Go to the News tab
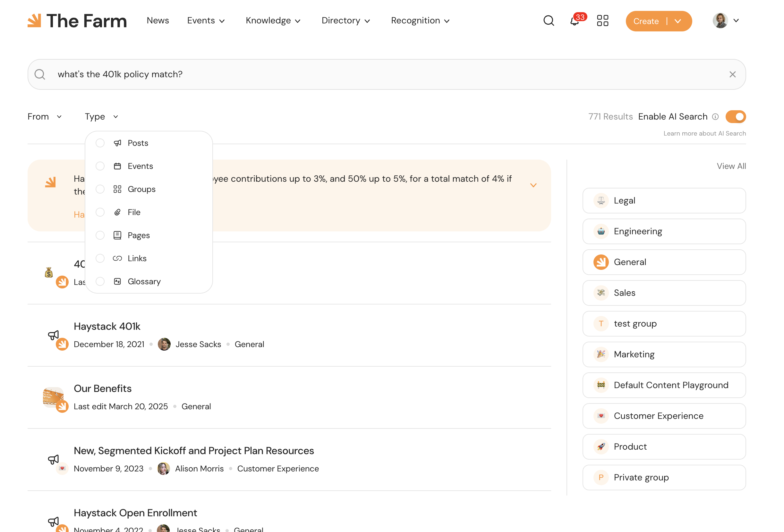The height and width of the screenshot is (532, 784). click(x=158, y=21)
